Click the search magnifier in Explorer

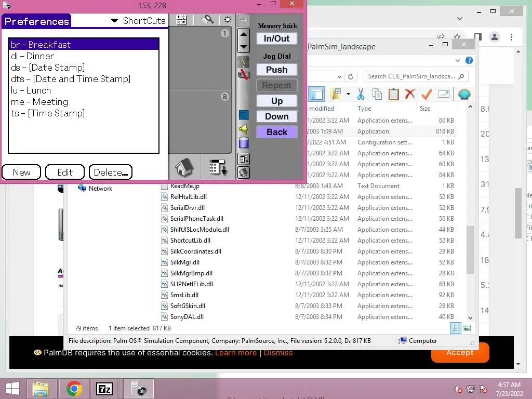point(461,77)
